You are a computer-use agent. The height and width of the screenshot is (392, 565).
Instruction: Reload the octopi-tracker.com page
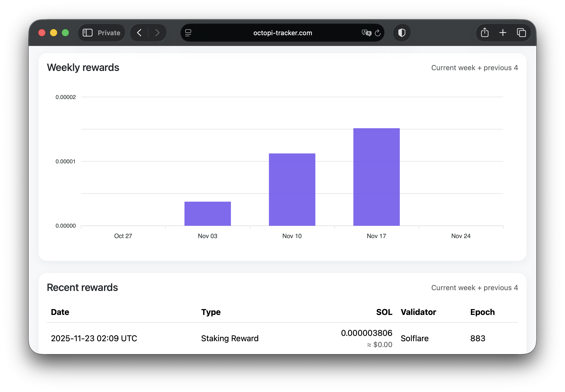[x=377, y=33]
